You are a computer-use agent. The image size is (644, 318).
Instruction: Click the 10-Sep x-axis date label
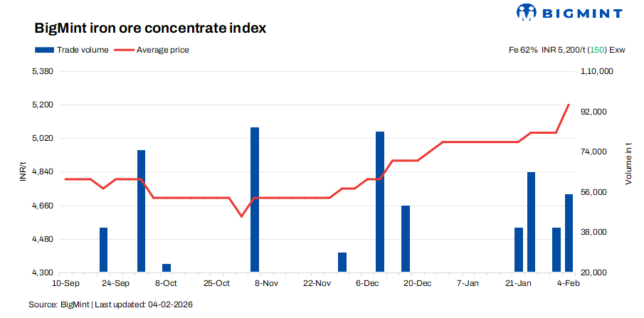coord(65,282)
